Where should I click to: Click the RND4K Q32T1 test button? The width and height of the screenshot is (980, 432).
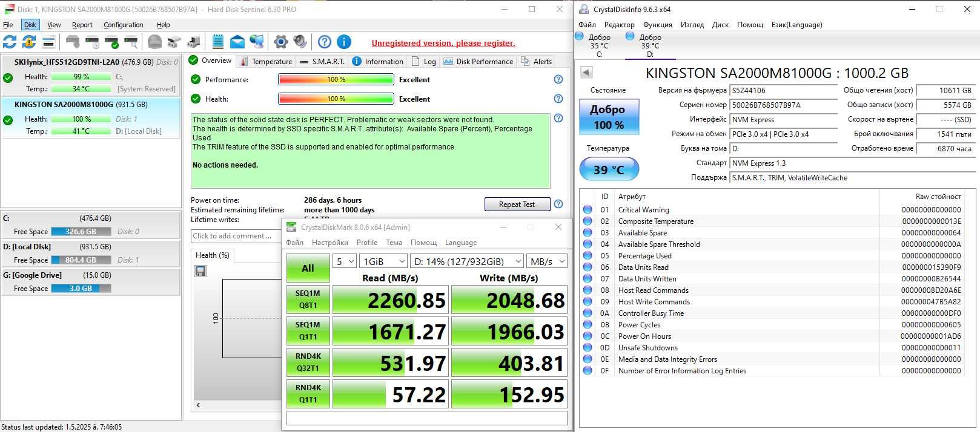point(308,362)
